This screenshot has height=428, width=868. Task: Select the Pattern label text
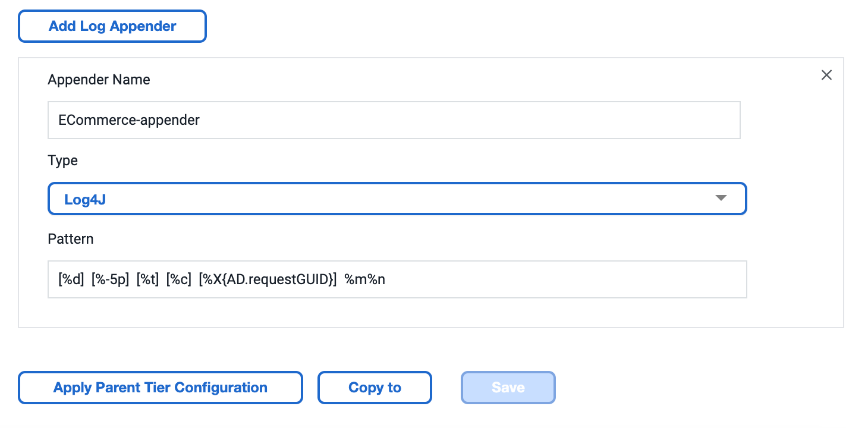[x=70, y=239]
